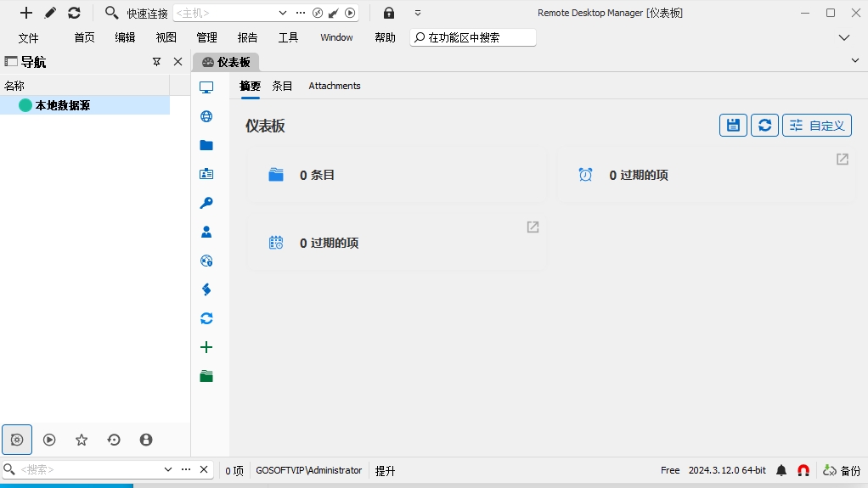Refresh dashboard with the circular arrows button

tap(765, 125)
